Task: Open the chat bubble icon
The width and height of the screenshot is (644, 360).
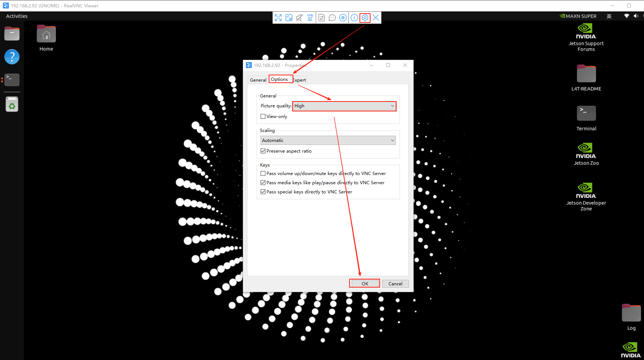Action: (332, 18)
